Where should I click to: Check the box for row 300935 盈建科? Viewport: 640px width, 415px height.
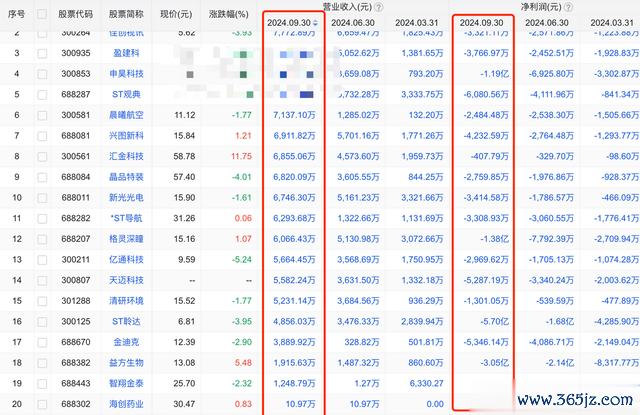click(x=42, y=53)
